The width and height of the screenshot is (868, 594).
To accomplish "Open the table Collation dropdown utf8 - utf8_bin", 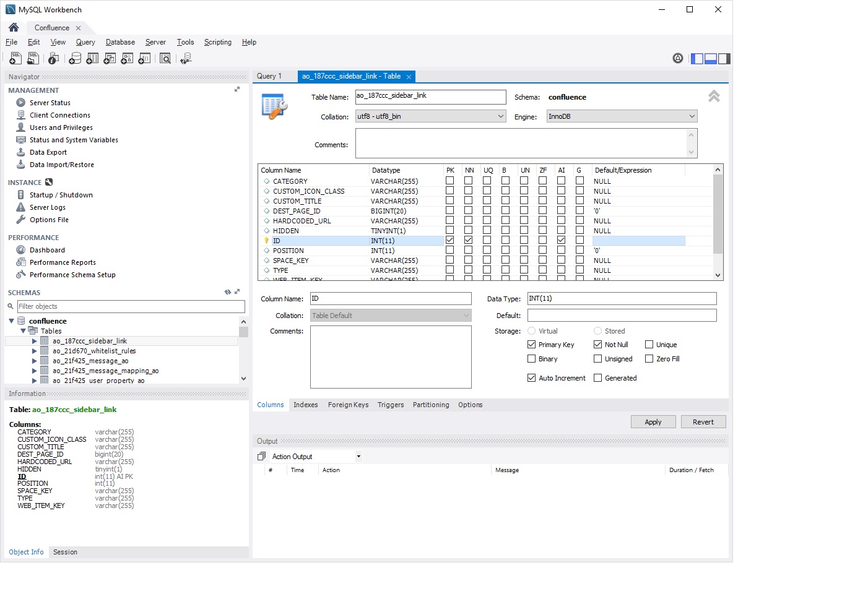I will [x=431, y=116].
